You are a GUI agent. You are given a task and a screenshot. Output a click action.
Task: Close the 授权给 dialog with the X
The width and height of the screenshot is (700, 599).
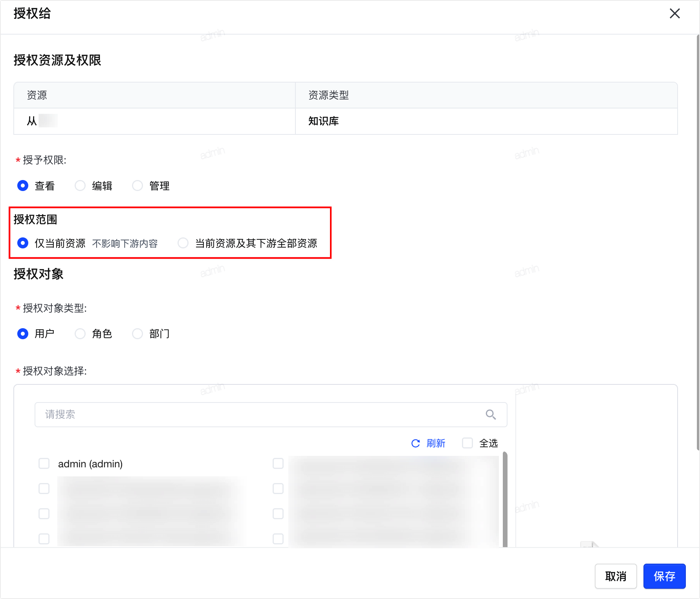click(674, 13)
